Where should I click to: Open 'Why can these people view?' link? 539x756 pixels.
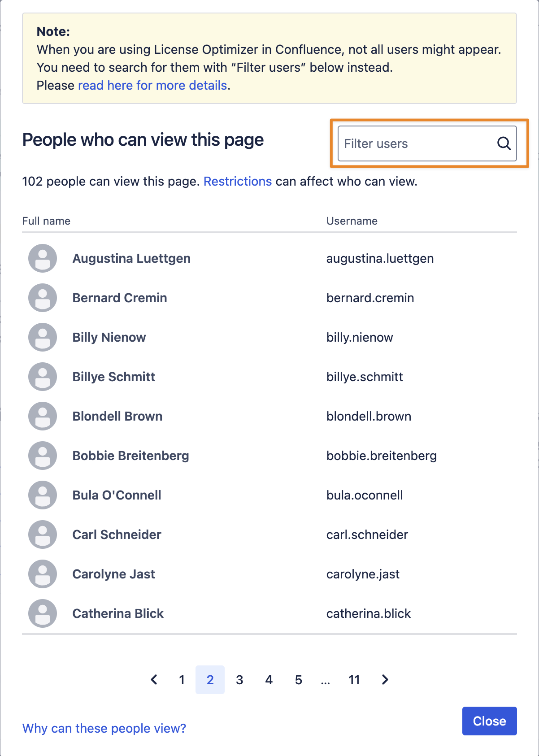click(x=104, y=728)
